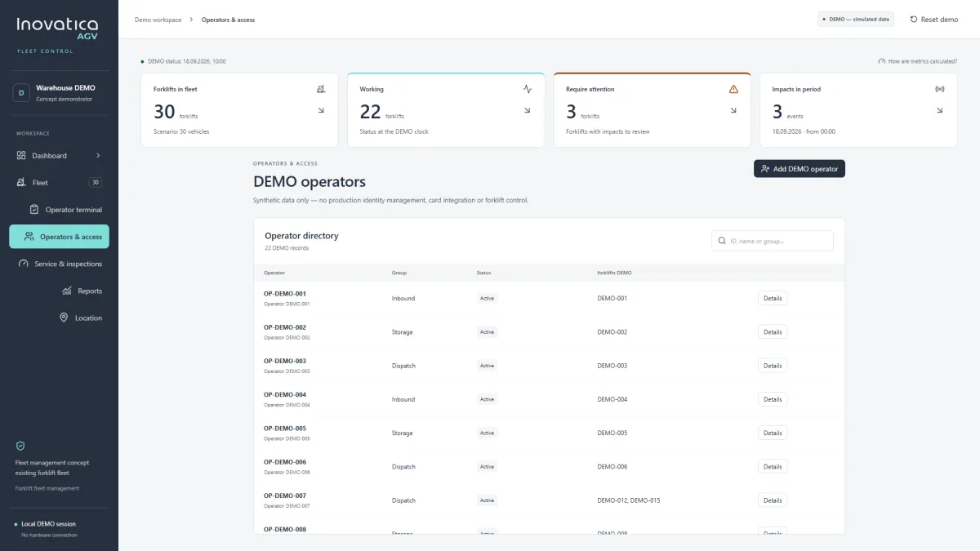The image size is (980, 551).
Task: Click Active status badge for OP-DEMO-003
Action: [x=488, y=366]
